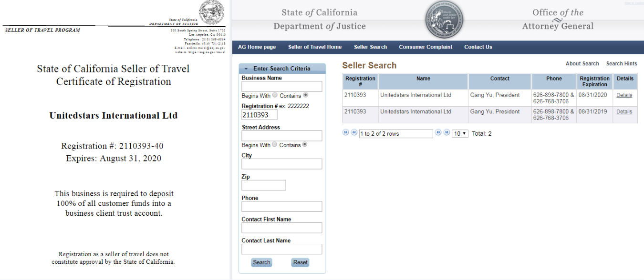Click 'Office of the Attorney General' header text
The image size is (644, 280).
click(x=558, y=20)
